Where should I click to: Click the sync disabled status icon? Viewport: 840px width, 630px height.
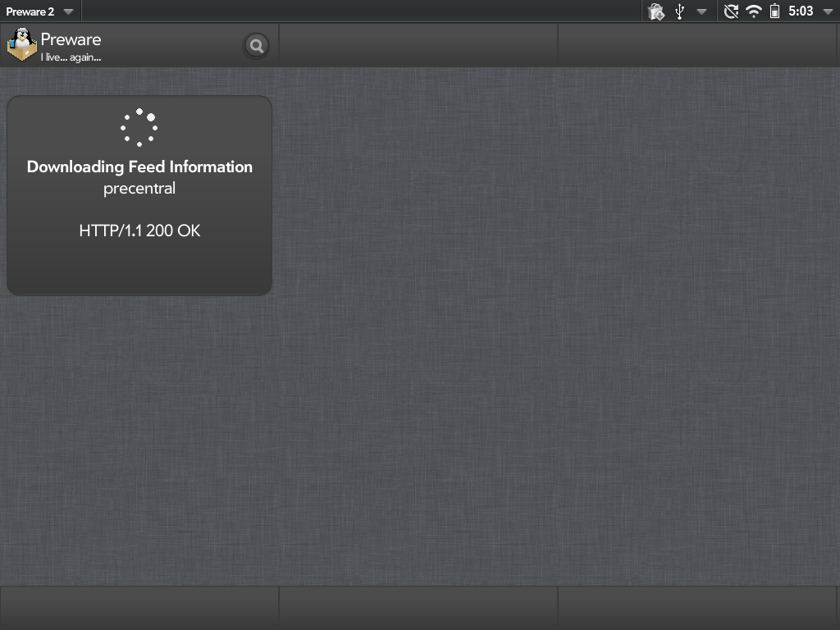731,11
